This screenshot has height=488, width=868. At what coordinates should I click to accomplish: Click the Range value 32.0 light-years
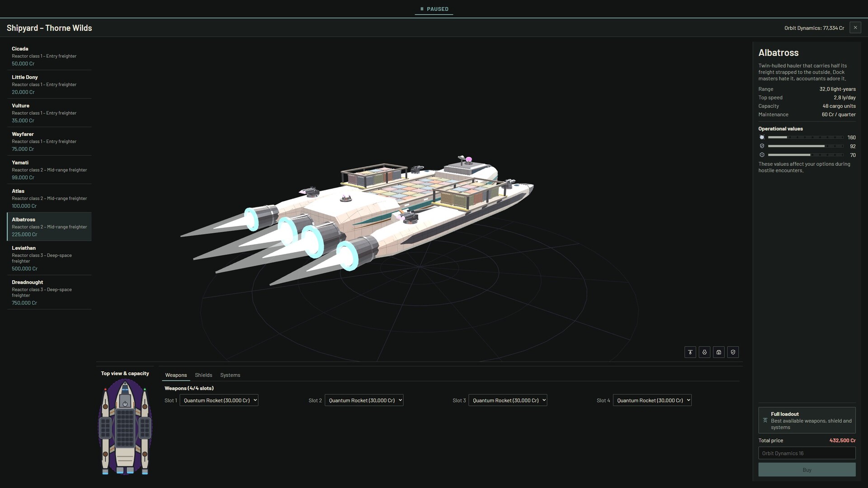pos(837,89)
